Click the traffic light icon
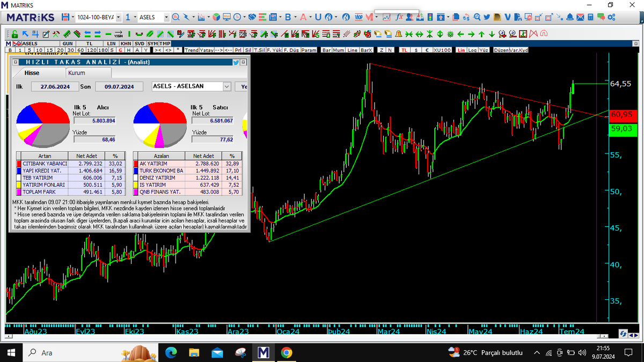The width and height of the screenshot is (644, 362). tap(430, 17)
